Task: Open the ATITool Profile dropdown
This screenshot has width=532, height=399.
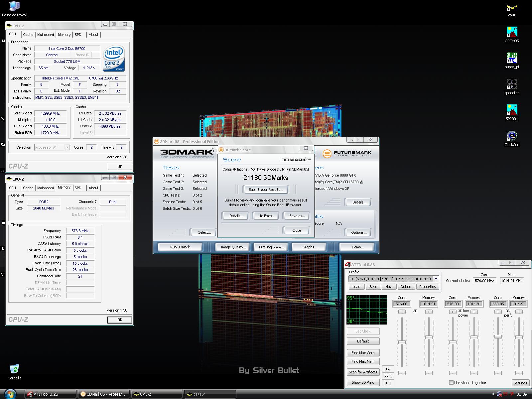Action: (x=436, y=279)
